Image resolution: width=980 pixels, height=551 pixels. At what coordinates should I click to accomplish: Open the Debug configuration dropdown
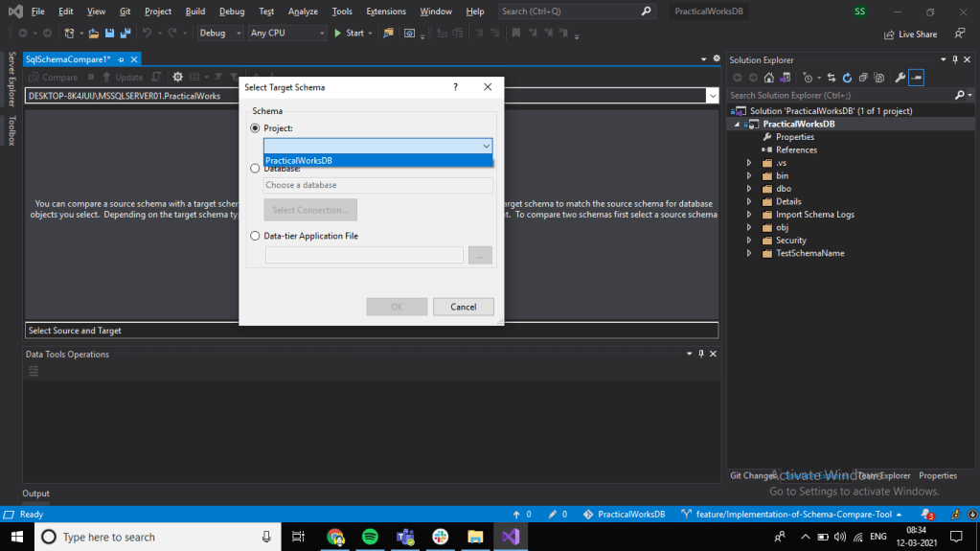[x=220, y=34]
